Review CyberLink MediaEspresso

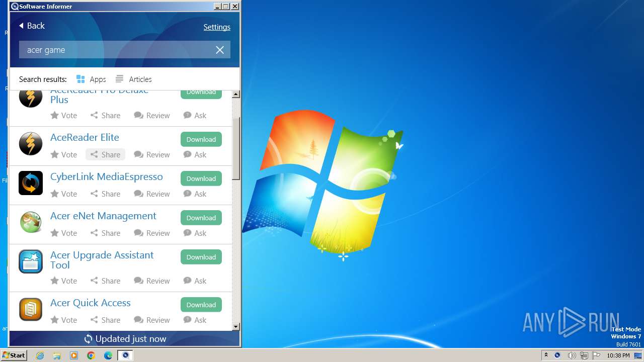pyautogui.click(x=152, y=194)
